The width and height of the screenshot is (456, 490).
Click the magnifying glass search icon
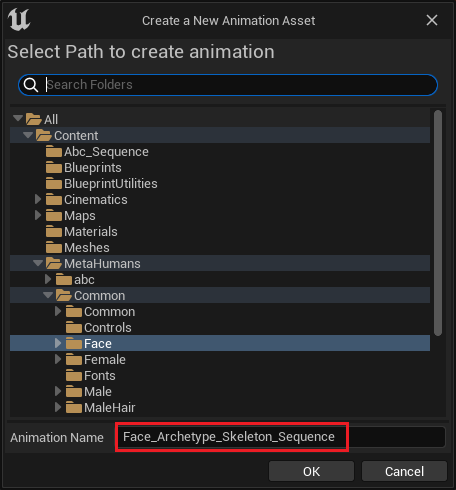[31, 85]
